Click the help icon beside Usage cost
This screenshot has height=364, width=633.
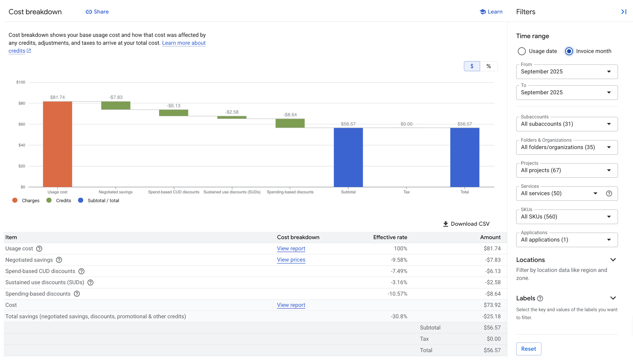[39, 249]
